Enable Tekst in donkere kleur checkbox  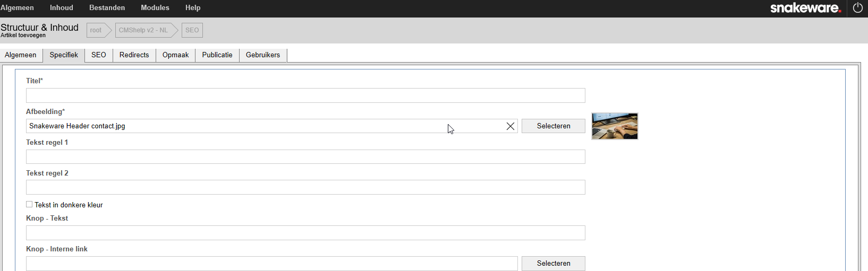29,204
